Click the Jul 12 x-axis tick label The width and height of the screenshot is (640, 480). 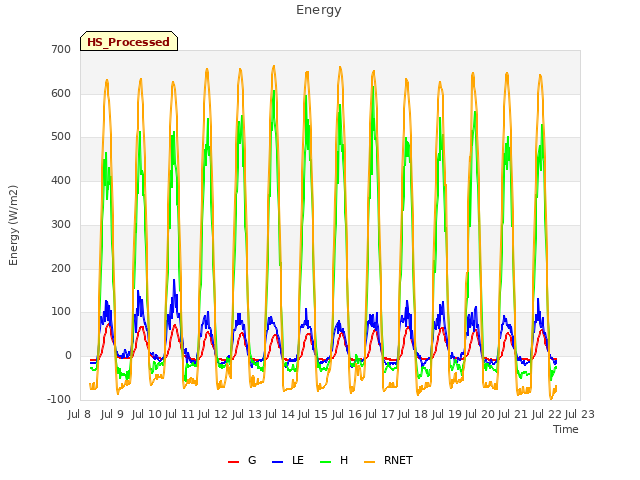[x=213, y=414]
